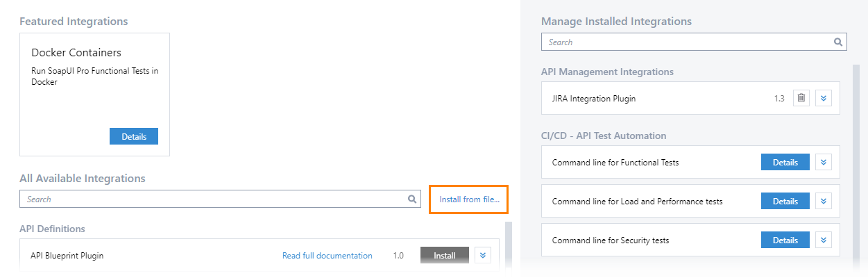Open Details for Load and Performance tests
The image size is (868, 278).
[x=785, y=201]
